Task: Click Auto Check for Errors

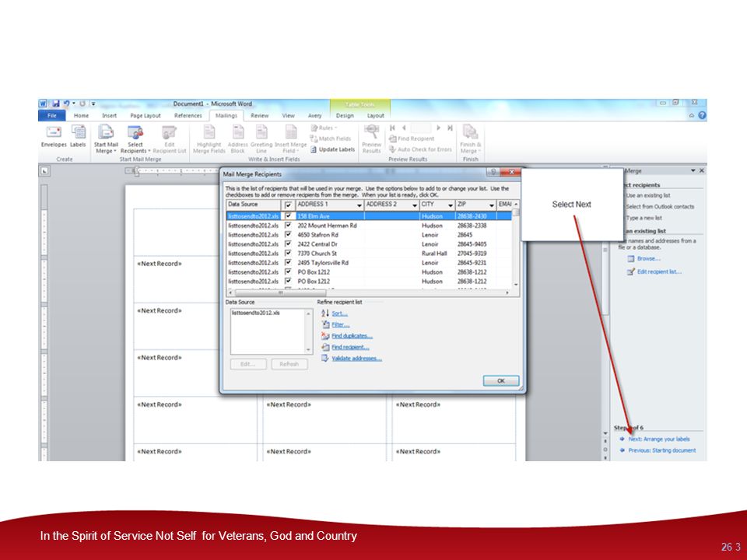Action: coord(420,149)
